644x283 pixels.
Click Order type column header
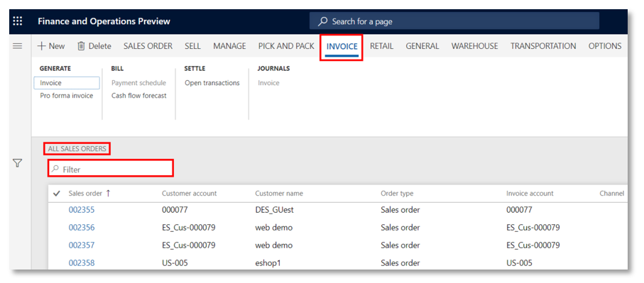pyautogui.click(x=397, y=193)
